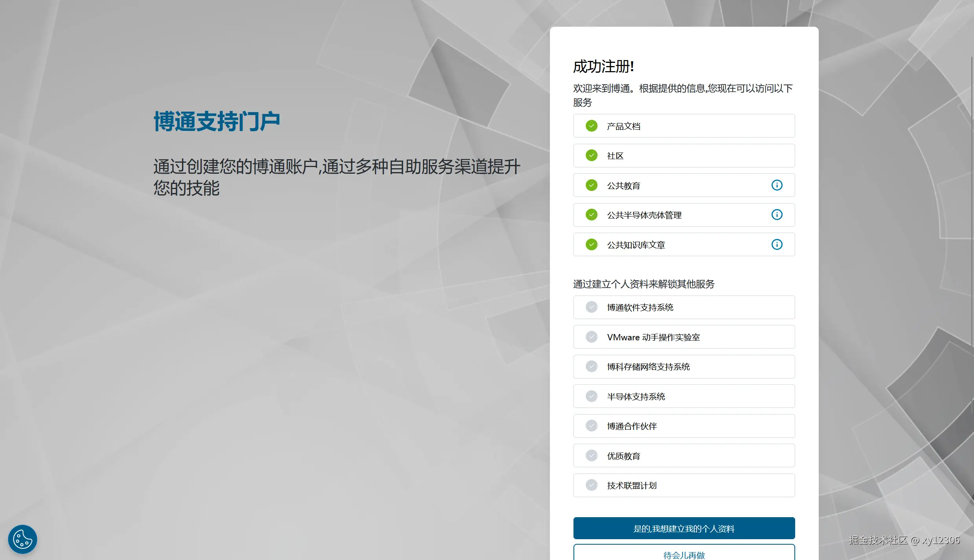Click the 博通支持门户 heading
974x560 pixels.
click(x=217, y=121)
